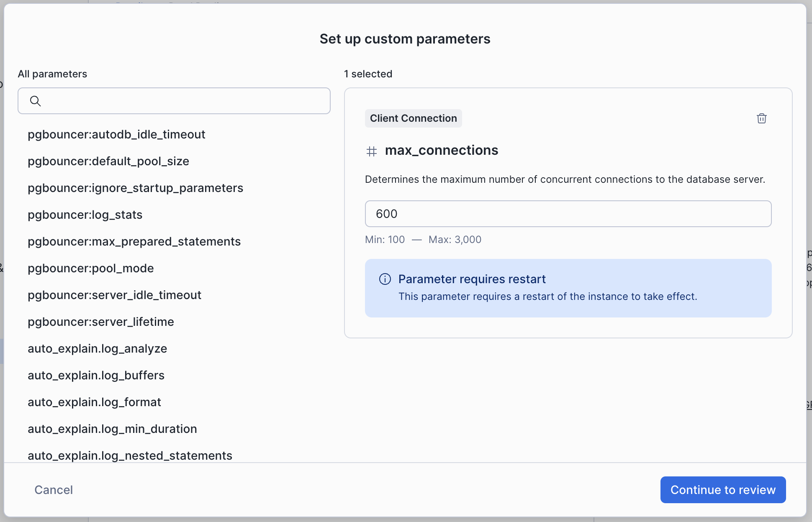Pick pgbouncer:pool_mode parameter
The width and height of the screenshot is (812, 522).
pyautogui.click(x=91, y=268)
